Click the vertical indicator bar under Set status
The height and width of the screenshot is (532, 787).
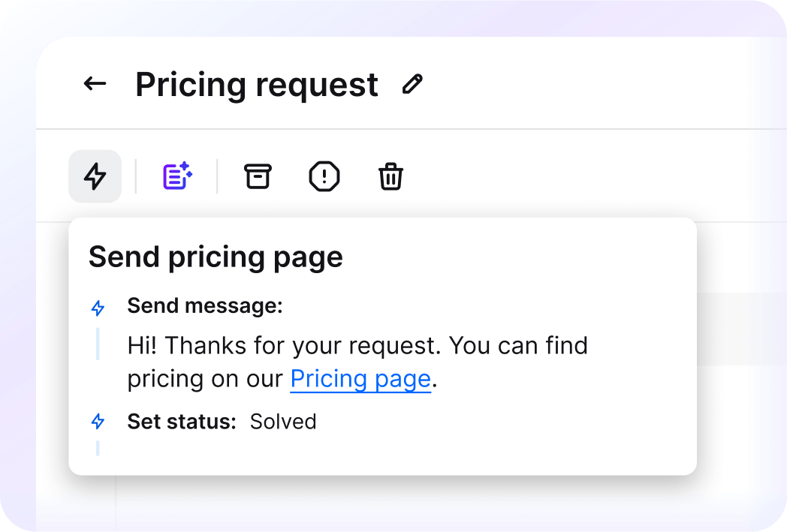click(98, 449)
